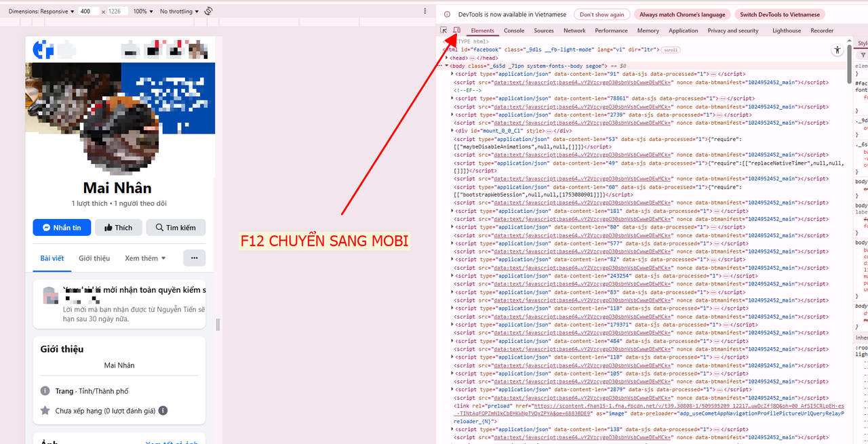
Task: Click the inspect element picker icon
Action: point(443,31)
